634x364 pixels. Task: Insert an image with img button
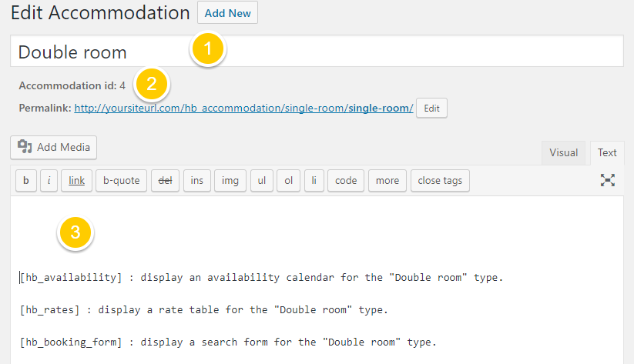coord(230,181)
